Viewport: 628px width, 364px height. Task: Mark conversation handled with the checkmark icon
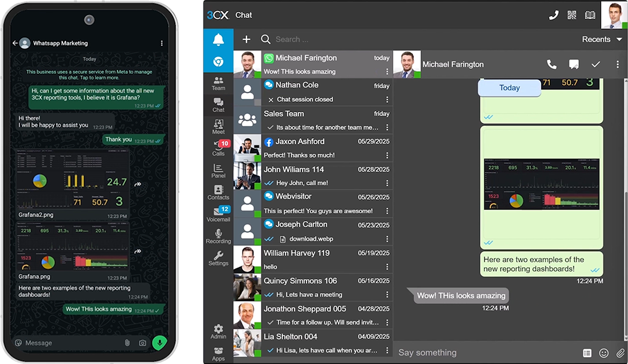[595, 64]
